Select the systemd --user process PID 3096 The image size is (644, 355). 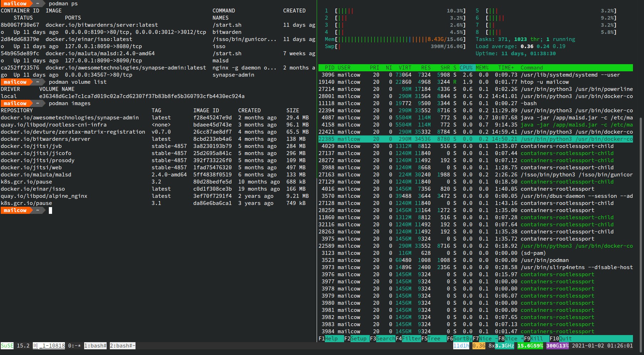point(475,75)
